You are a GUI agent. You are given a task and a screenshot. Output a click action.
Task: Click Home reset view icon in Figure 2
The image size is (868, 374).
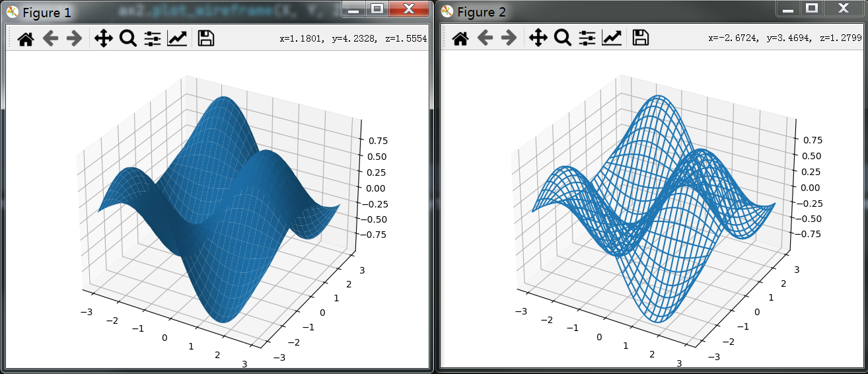(460, 39)
